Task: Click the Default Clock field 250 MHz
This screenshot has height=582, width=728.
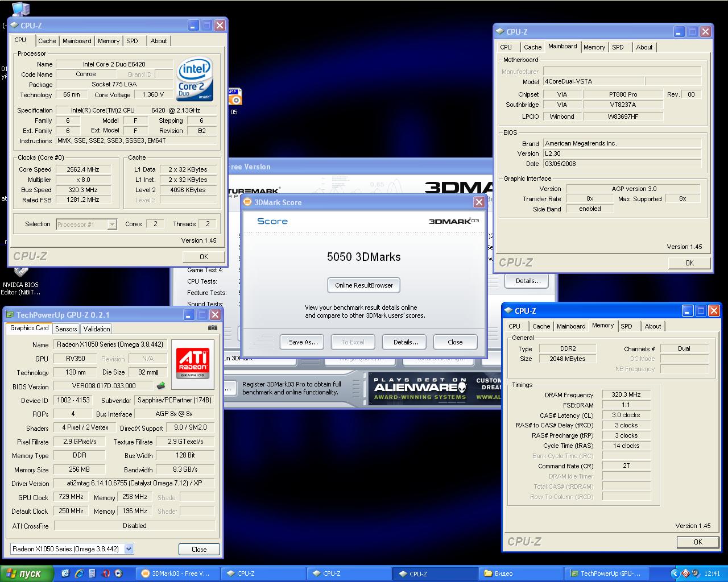Action: click(x=71, y=511)
